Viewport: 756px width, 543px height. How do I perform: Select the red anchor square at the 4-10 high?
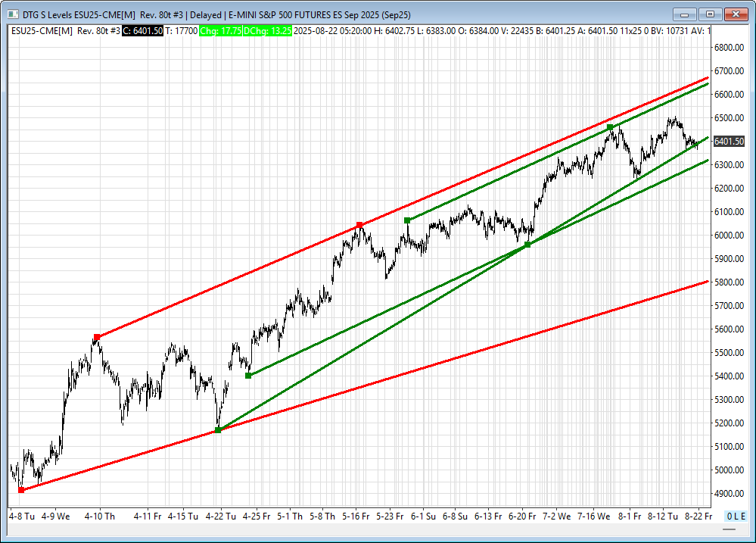(97, 337)
